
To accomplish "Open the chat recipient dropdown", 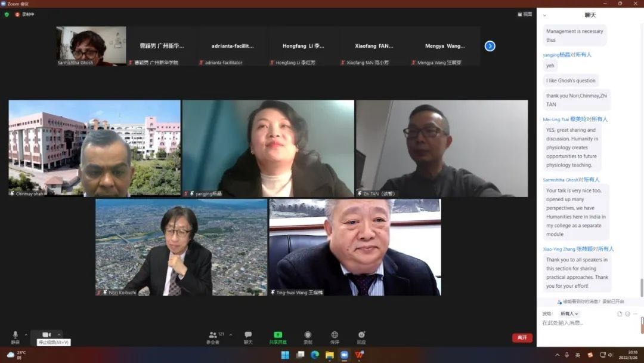I will (x=569, y=313).
